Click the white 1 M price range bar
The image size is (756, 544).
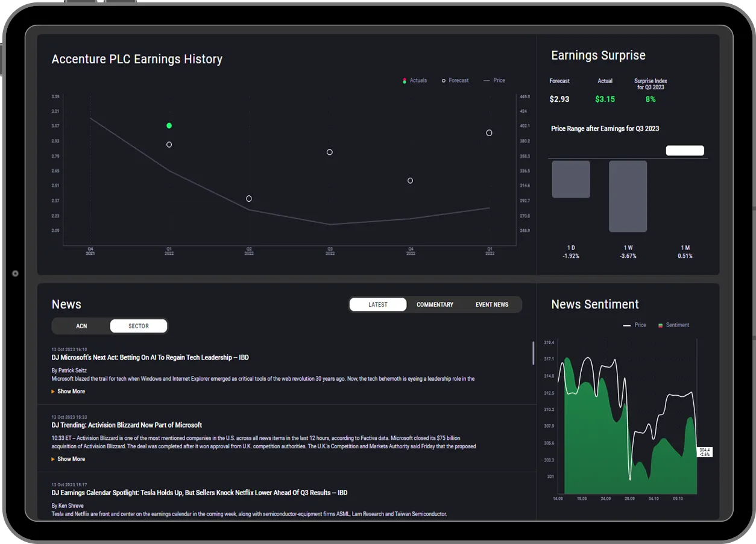click(x=685, y=151)
